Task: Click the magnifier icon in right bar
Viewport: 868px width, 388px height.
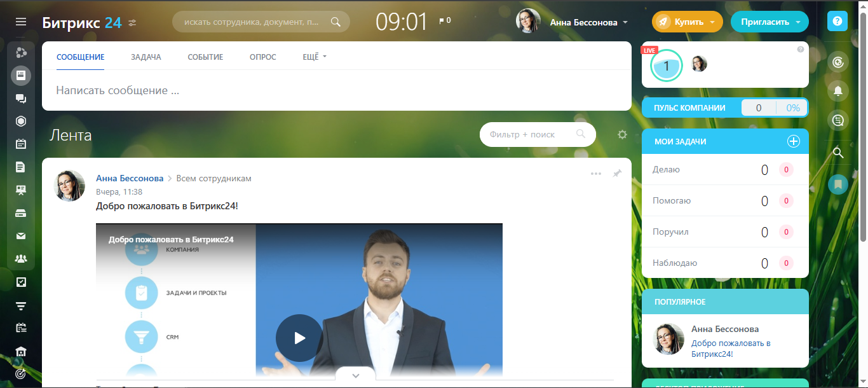Action: click(838, 153)
